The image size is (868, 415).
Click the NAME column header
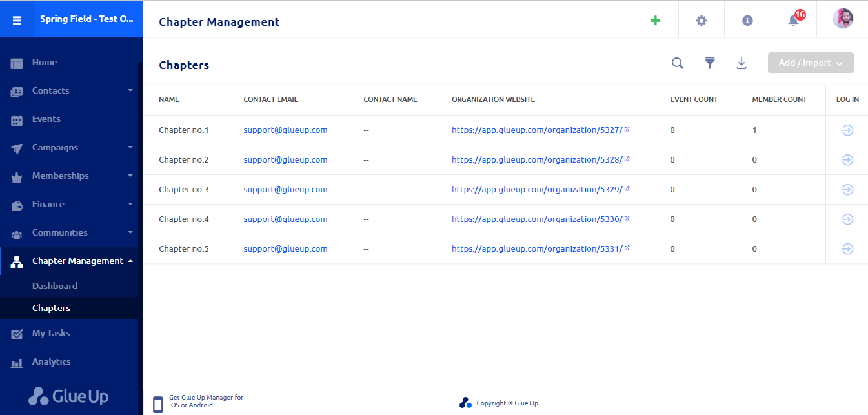click(x=169, y=99)
